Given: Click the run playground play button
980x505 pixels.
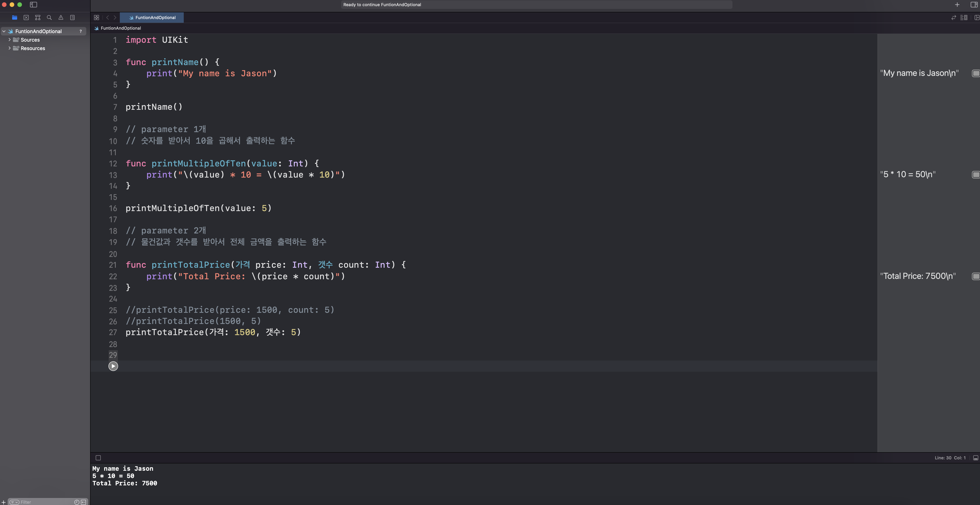Looking at the screenshot, I should (113, 366).
